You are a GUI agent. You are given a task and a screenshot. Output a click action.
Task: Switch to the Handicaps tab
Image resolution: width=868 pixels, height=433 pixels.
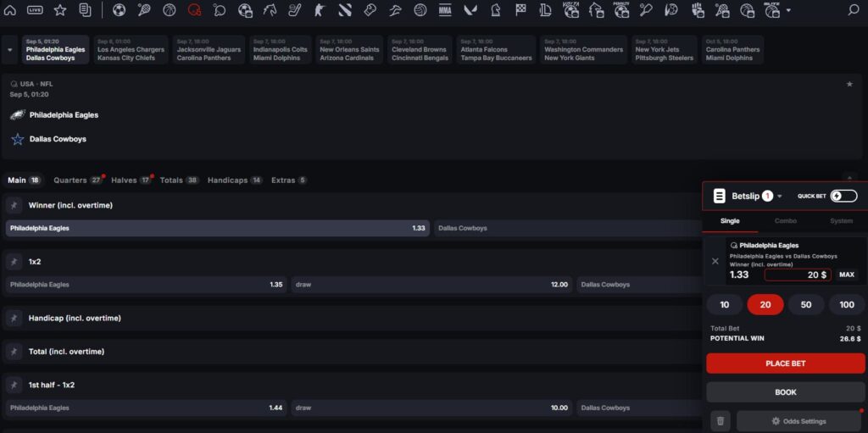(235, 180)
